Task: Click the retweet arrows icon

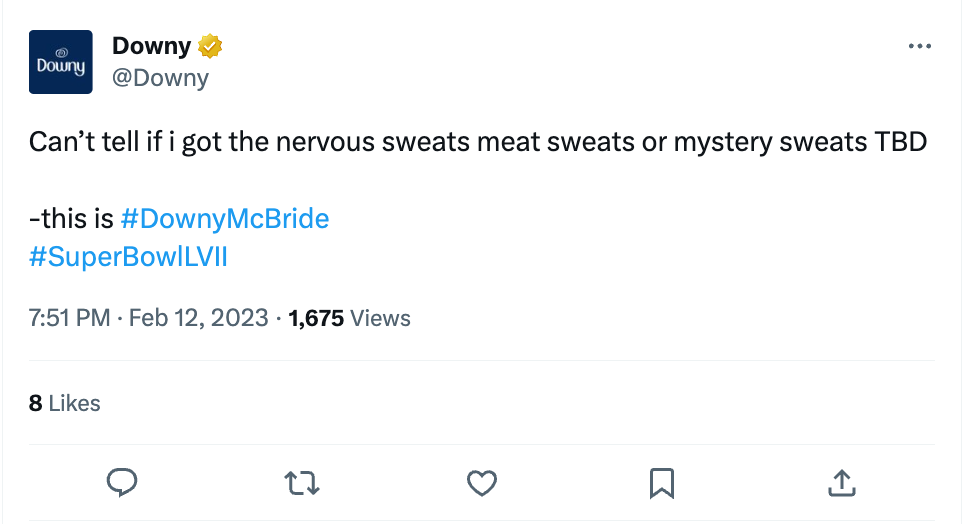Action: click(302, 484)
